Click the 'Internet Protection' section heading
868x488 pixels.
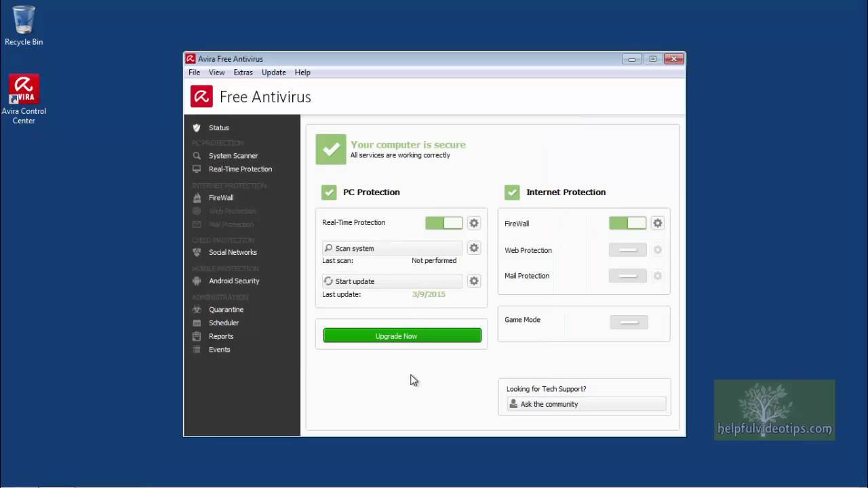(566, 192)
